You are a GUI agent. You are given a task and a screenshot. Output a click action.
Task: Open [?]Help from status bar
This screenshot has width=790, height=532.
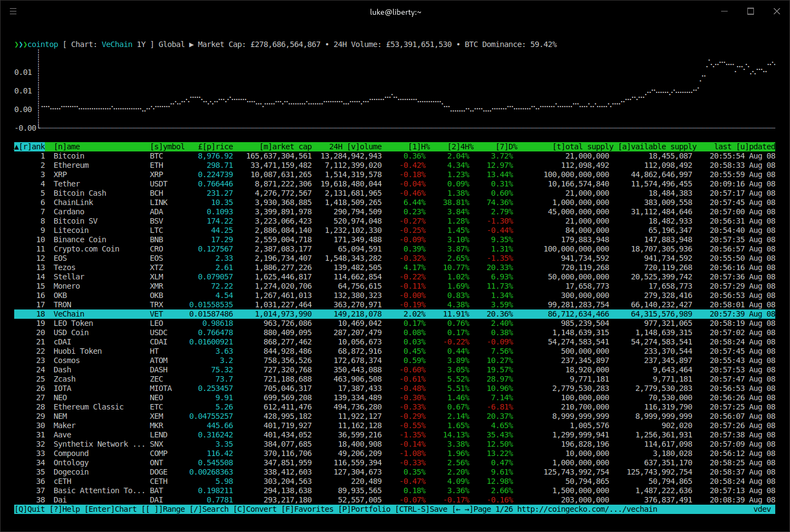65,509
